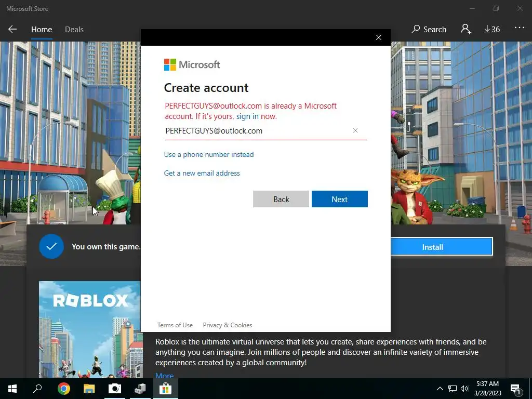Image resolution: width=532 pixels, height=399 pixels.
Task: Open Privacy & Cookies link
Action: point(228,325)
